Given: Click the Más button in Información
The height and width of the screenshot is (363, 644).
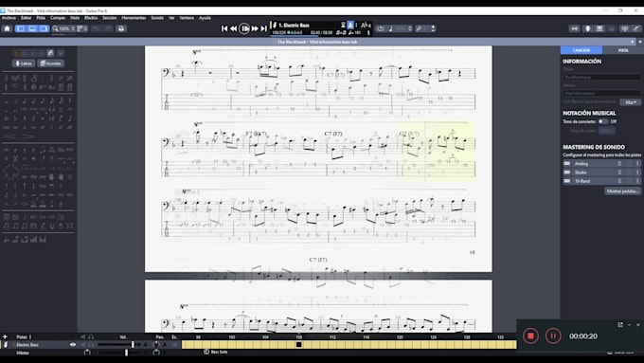Looking at the screenshot, I should [630, 102].
